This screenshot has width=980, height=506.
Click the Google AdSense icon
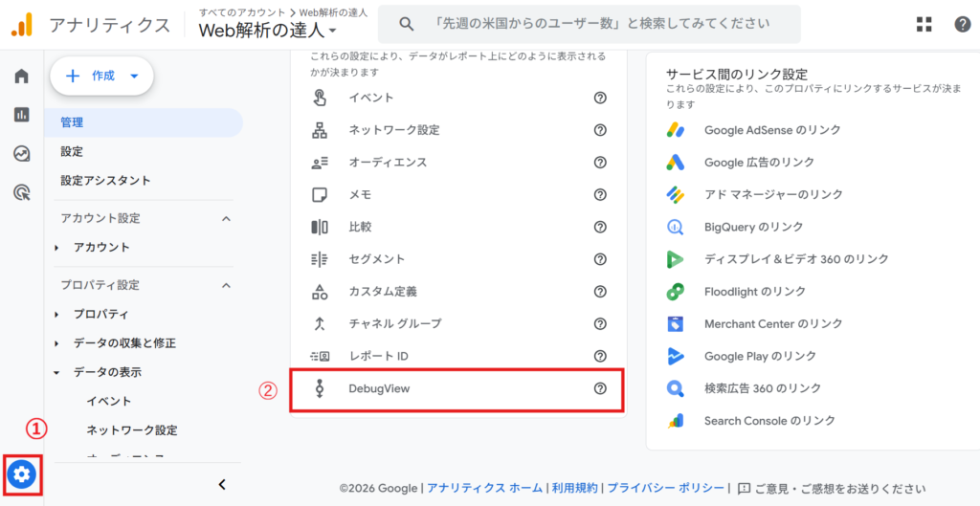675,130
